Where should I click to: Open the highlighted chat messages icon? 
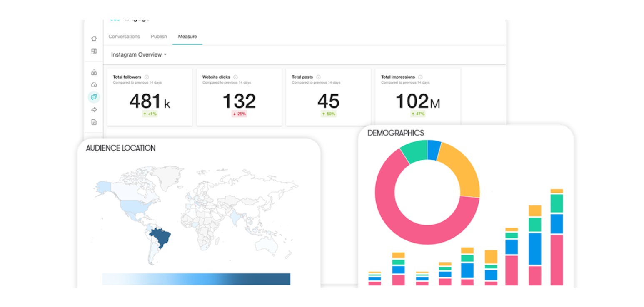point(94,97)
